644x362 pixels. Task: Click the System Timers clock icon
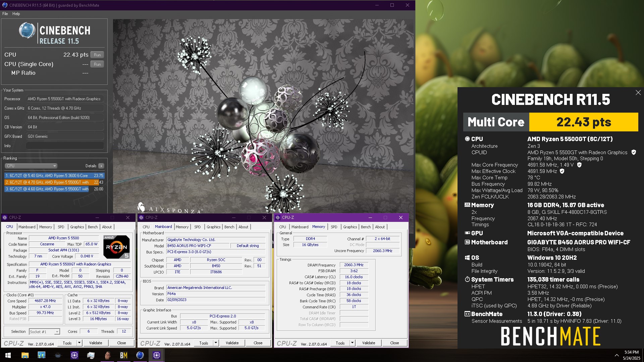coord(467,279)
